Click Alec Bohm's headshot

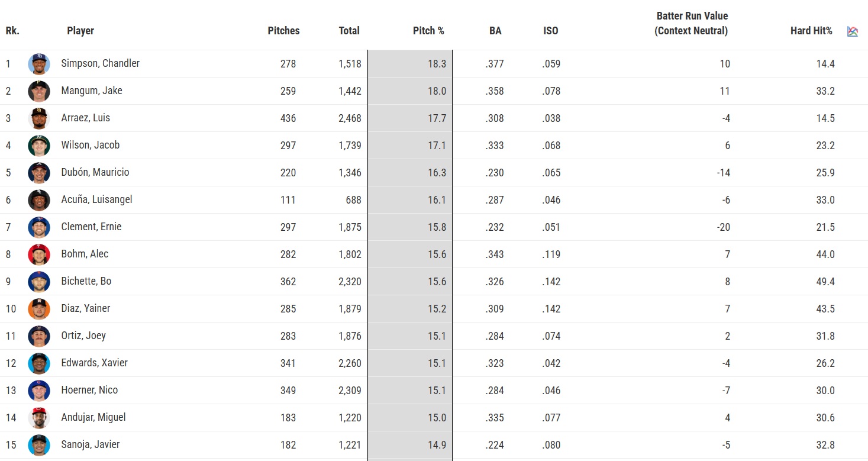click(39, 254)
